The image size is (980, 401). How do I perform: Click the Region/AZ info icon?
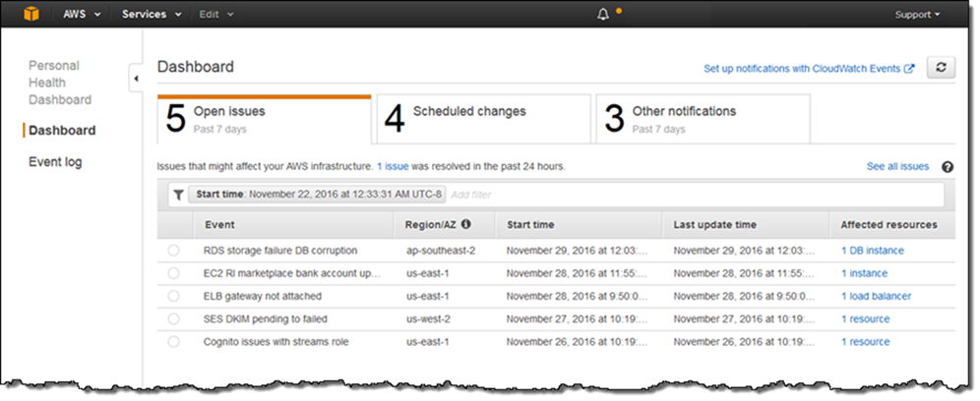[465, 224]
